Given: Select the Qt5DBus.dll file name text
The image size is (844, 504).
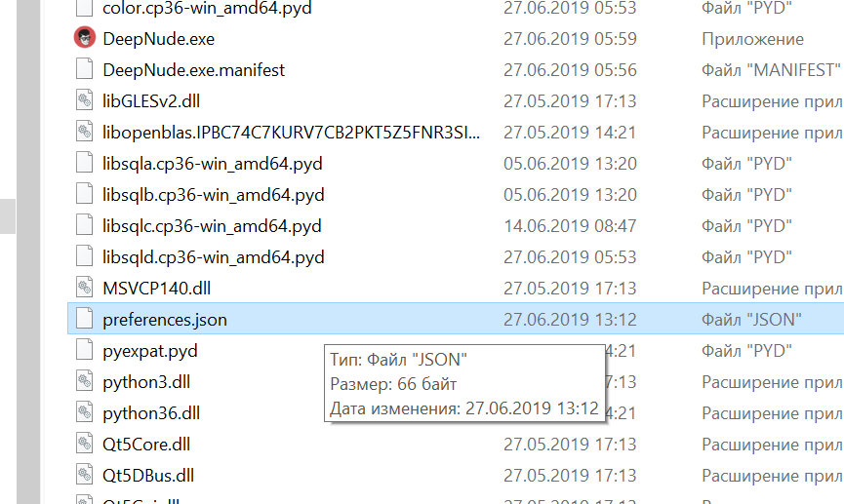Looking at the screenshot, I should (148, 476).
